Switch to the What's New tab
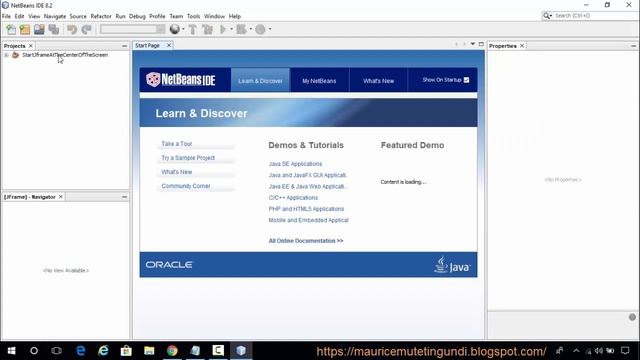Image resolution: width=640 pixels, height=360 pixels. click(x=378, y=80)
